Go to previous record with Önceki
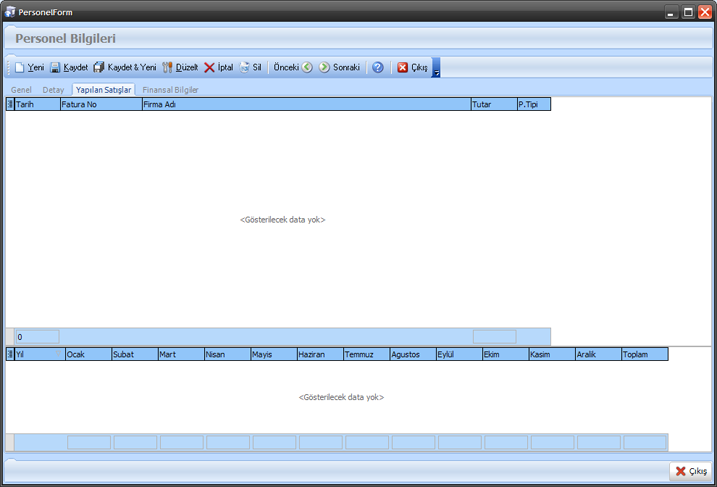 pos(307,68)
